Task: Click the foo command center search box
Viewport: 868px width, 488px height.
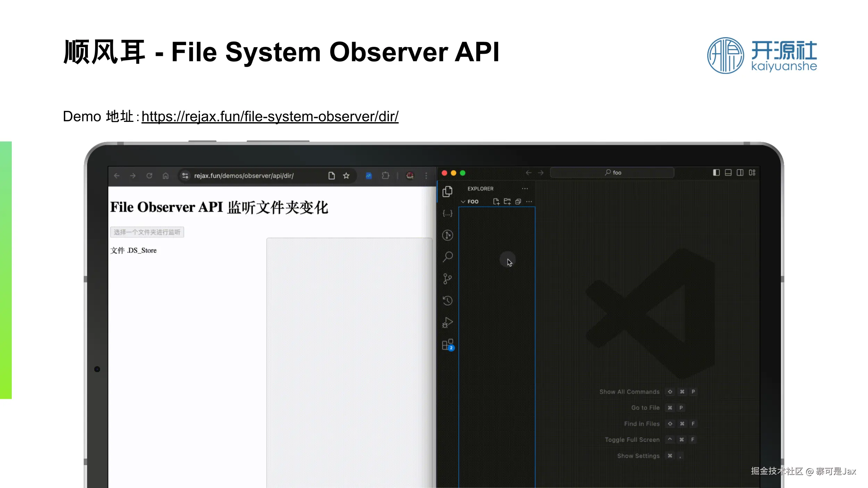Action: [612, 173]
